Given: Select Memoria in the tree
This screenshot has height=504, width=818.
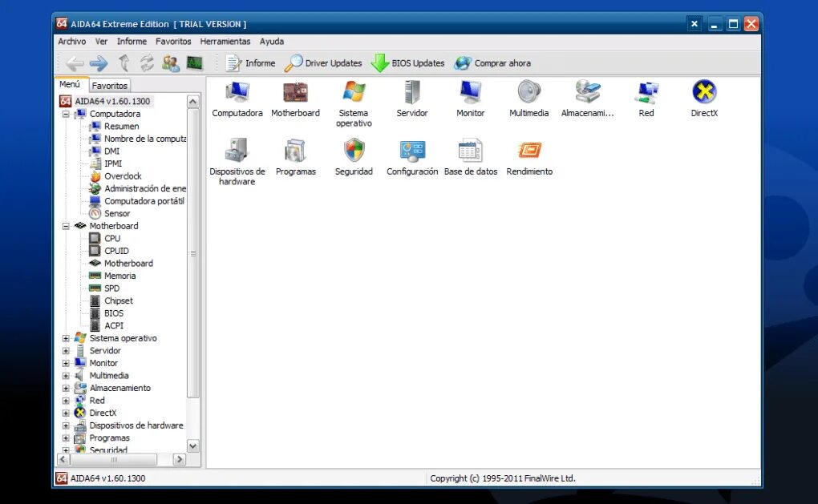Looking at the screenshot, I should point(120,276).
